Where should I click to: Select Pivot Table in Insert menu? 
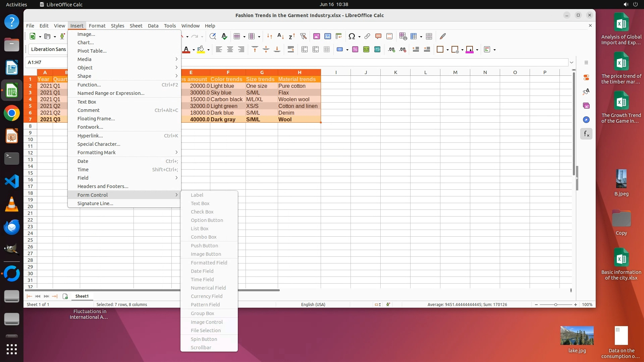pos(92,51)
